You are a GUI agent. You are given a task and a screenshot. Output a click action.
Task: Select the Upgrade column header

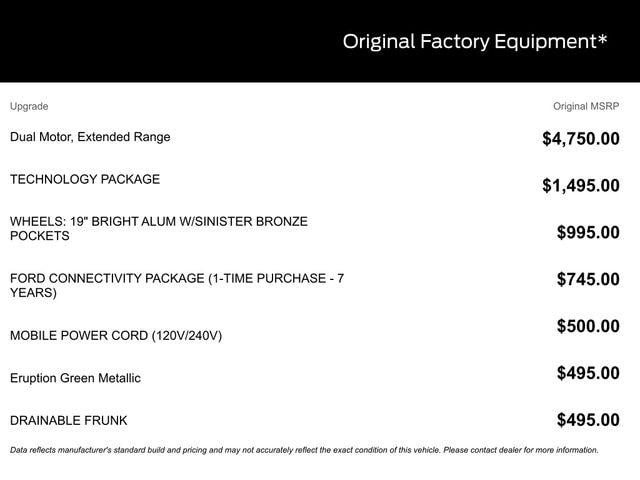[x=29, y=106]
